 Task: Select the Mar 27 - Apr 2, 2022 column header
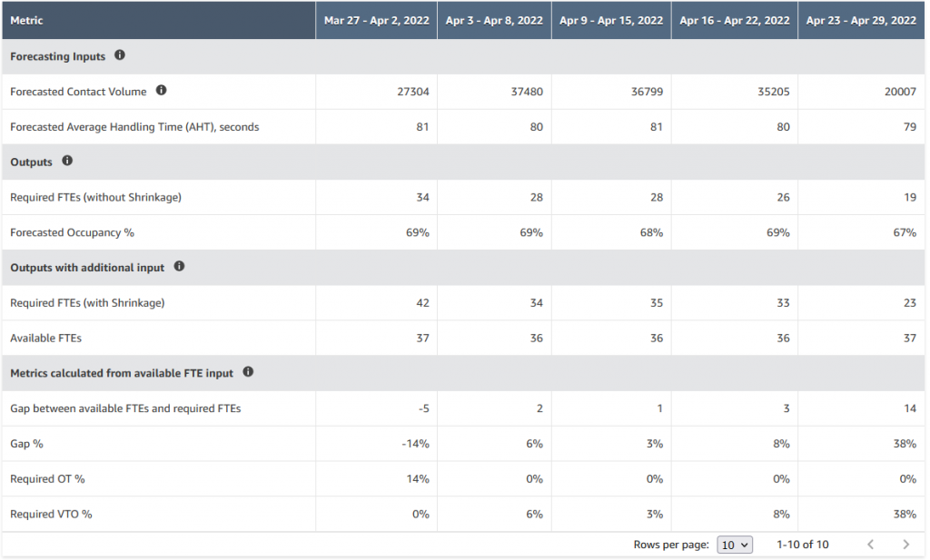tap(376, 20)
